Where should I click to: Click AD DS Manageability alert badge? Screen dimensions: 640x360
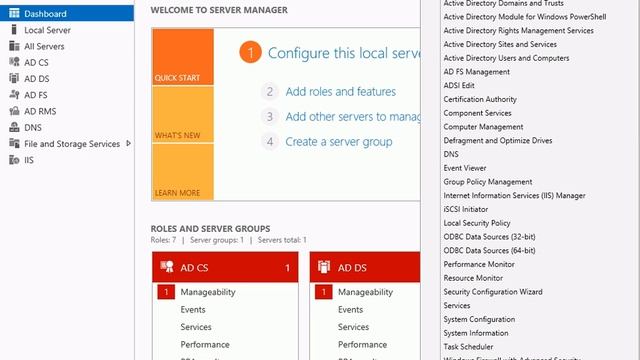(x=324, y=292)
